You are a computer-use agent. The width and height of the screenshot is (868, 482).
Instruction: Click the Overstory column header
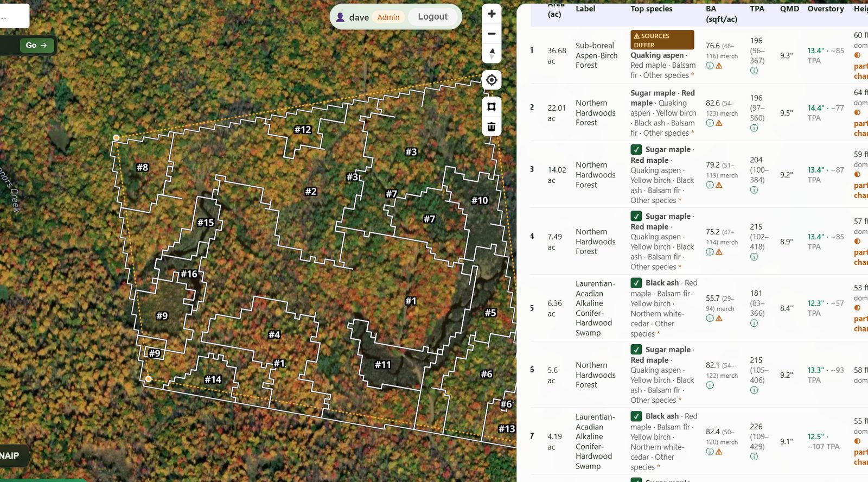826,9
